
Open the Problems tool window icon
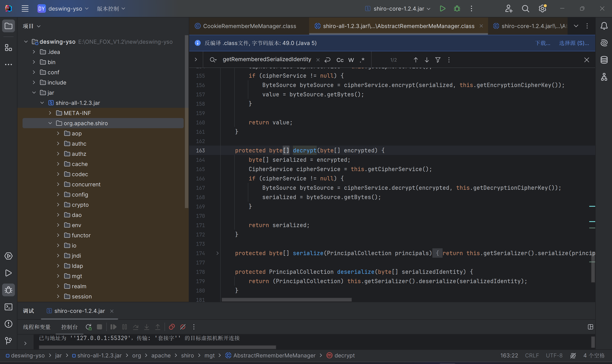(9, 324)
